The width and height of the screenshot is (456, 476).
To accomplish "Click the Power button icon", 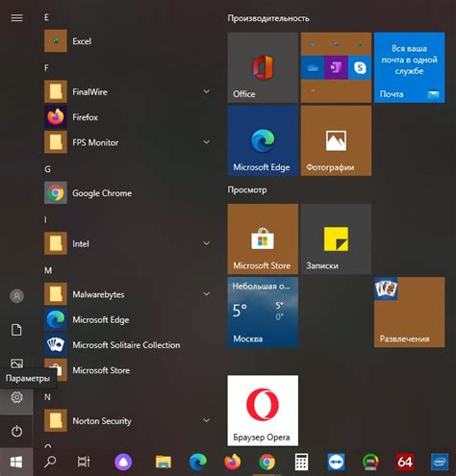I will (16, 431).
